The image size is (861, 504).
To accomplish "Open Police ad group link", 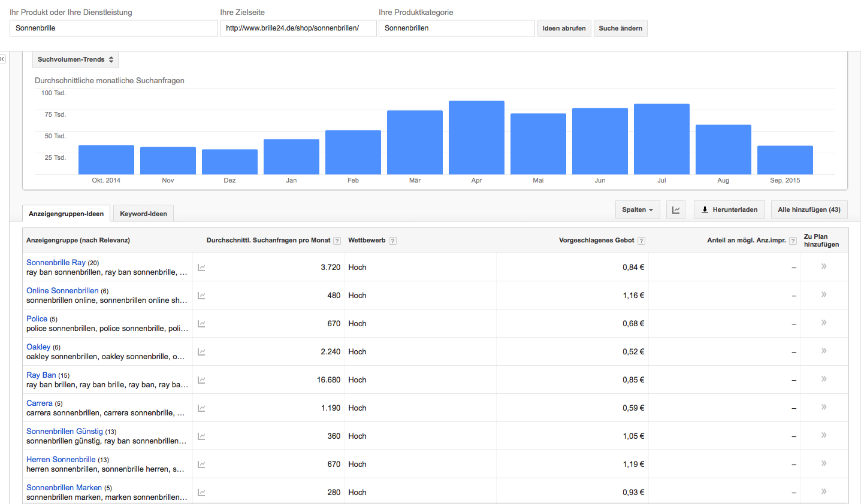I will (37, 318).
